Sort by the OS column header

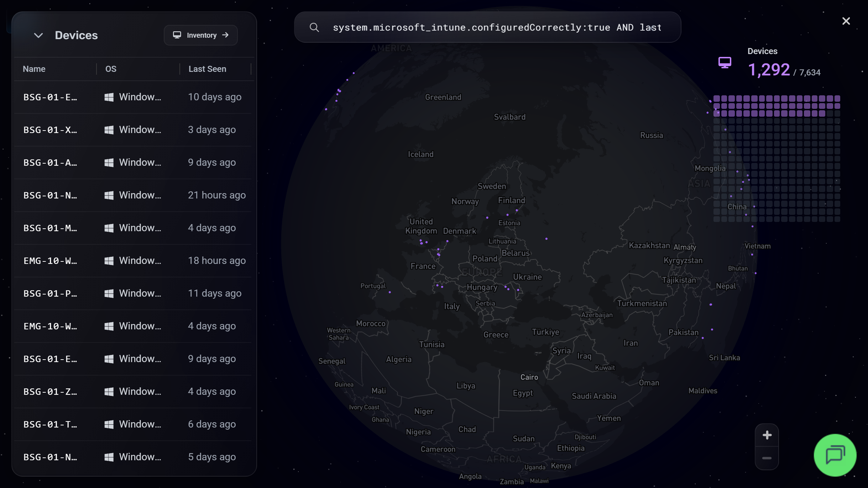pos(111,69)
